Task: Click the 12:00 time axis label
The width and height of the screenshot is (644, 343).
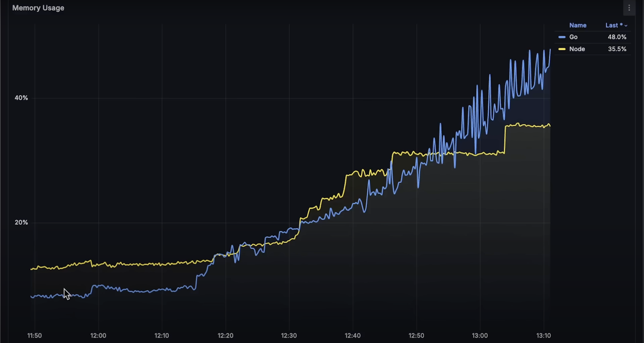Action: click(98, 335)
